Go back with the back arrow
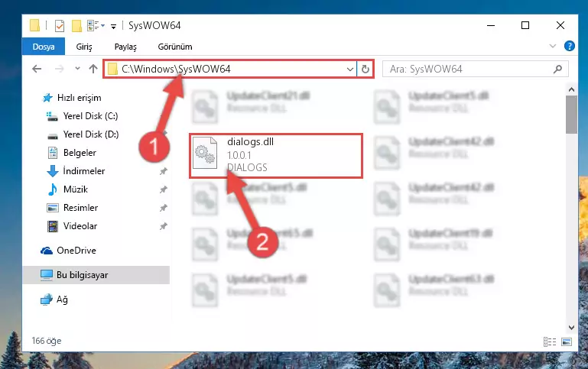588x369 pixels. click(x=37, y=69)
